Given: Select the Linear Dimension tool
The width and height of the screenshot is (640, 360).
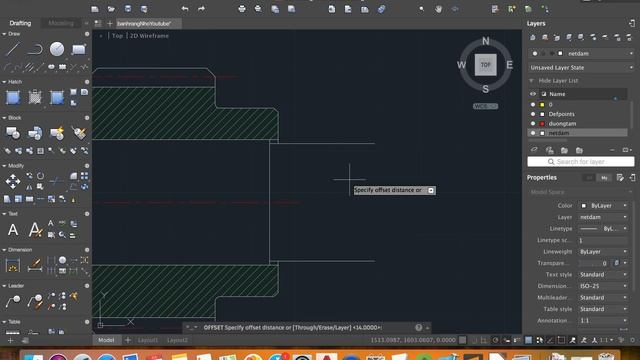Looking at the screenshot, I should click(x=13, y=265).
